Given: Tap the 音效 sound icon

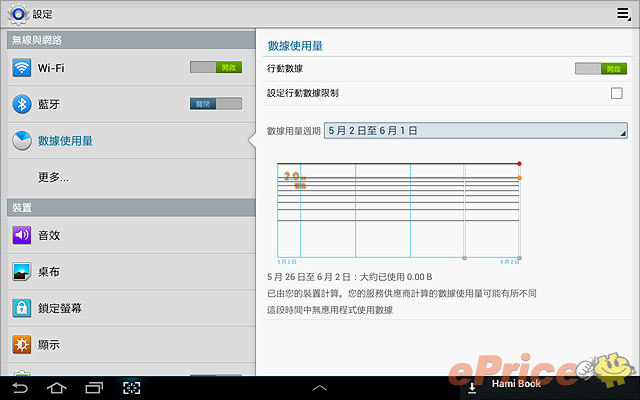Looking at the screenshot, I should tap(22, 235).
